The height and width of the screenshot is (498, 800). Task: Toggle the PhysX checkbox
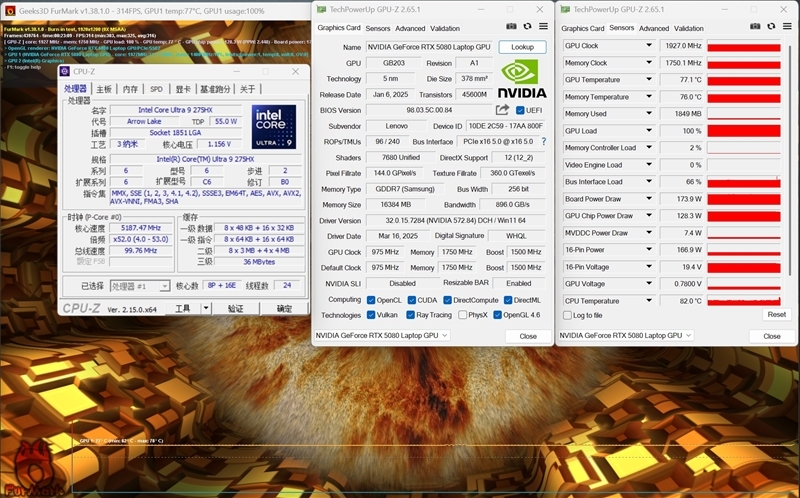point(463,315)
